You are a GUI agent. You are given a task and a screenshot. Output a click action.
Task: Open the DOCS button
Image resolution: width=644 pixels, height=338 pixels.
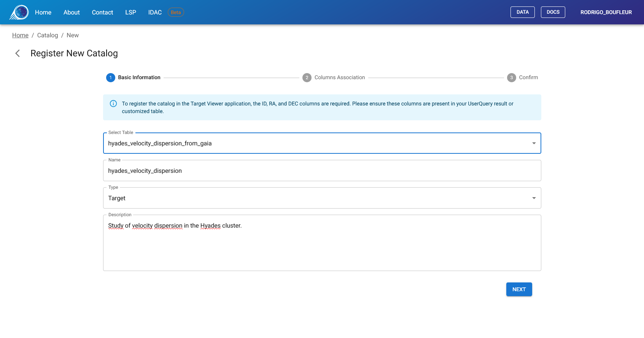tap(553, 12)
